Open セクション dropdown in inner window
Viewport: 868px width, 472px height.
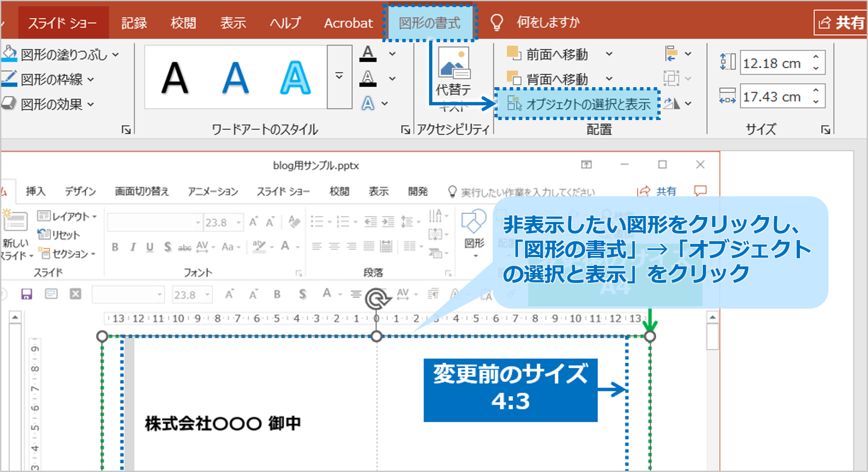67,254
